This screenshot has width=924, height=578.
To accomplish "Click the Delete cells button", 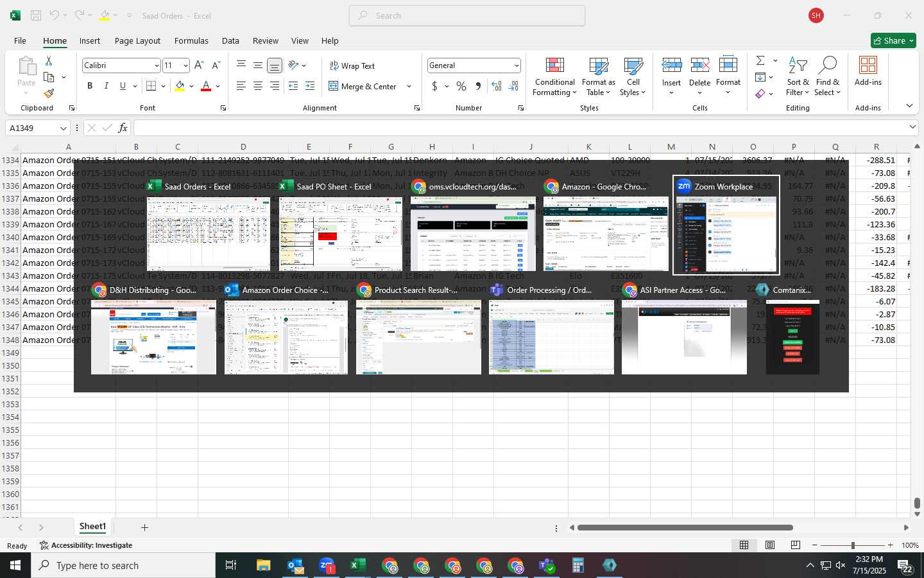I will (699, 77).
